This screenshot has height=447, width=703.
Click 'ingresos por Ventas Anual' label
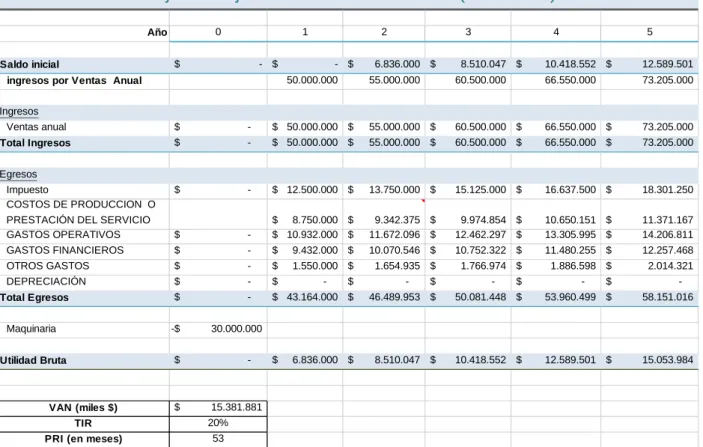pyautogui.click(x=74, y=81)
